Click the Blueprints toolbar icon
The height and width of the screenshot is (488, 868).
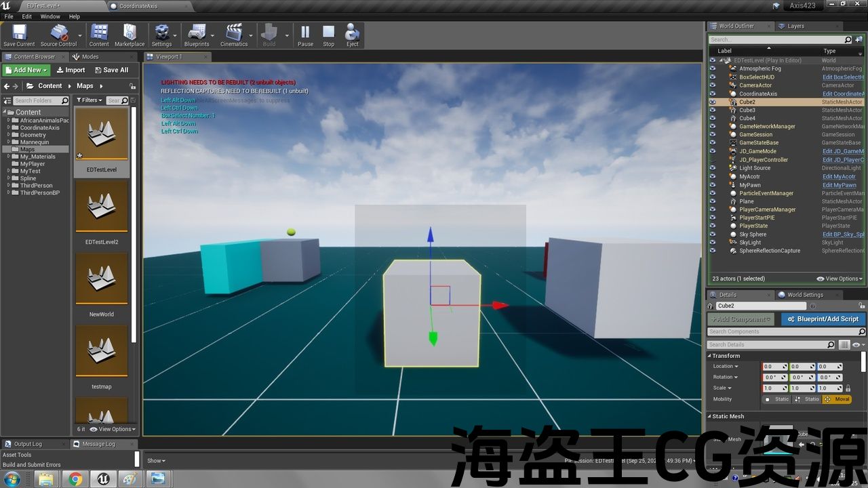tap(197, 35)
